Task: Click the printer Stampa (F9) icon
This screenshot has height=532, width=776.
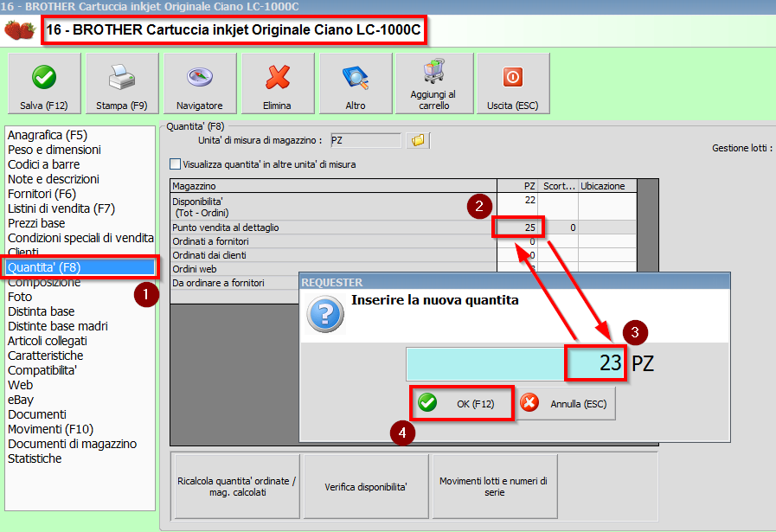Action: 122,77
